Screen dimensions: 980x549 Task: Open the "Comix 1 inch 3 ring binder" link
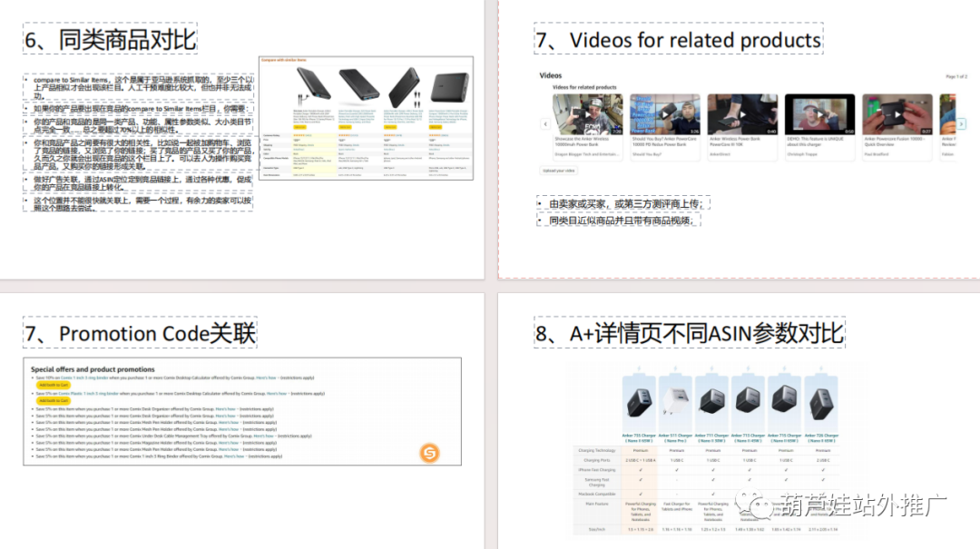[84, 377]
